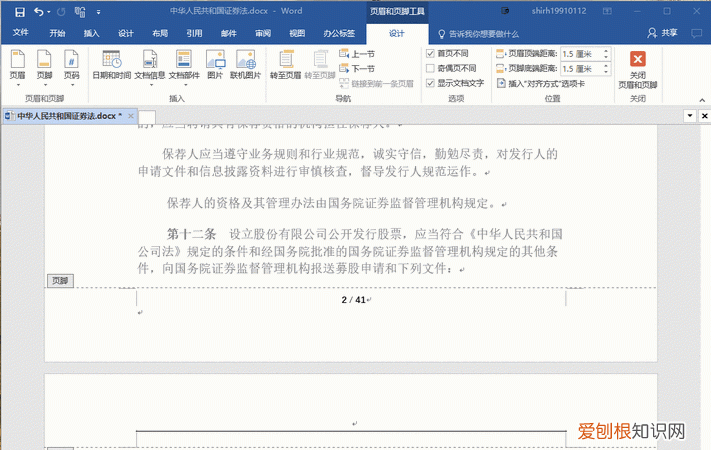This screenshot has width=711, height=450.
Task: Switch to the 插入 ribbon tab
Action: coord(91,33)
